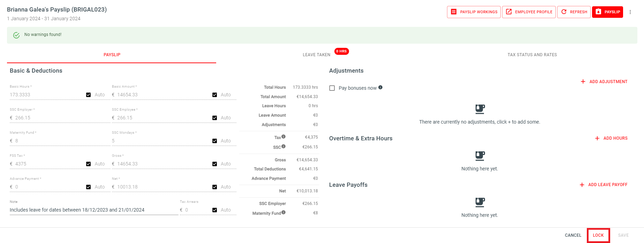Toggle Auto checkbox for Basic Amount
644x243 pixels.
(x=215, y=95)
